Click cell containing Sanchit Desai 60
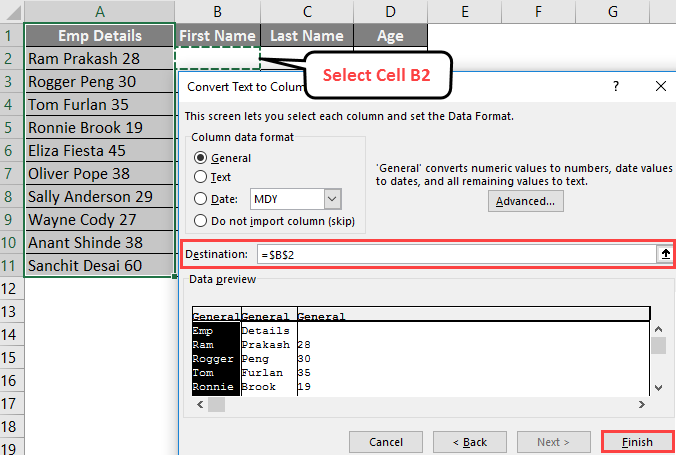676x455 pixels. pos(100,265)
